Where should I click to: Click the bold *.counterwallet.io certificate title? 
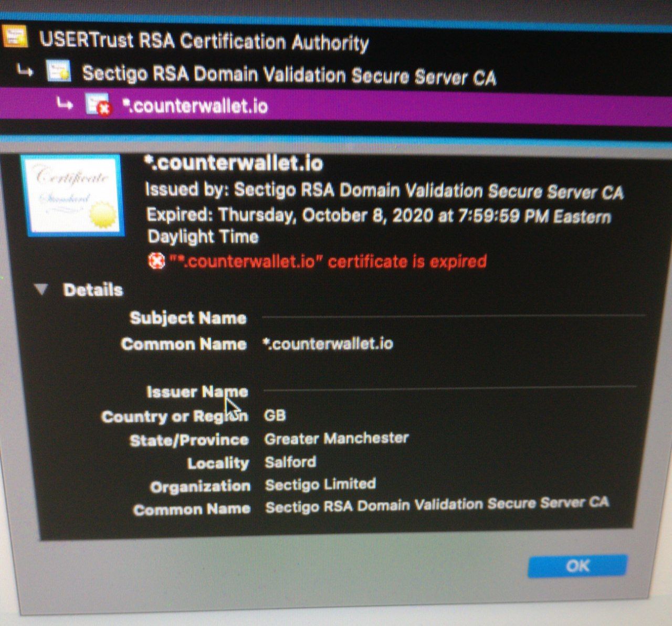234,163
